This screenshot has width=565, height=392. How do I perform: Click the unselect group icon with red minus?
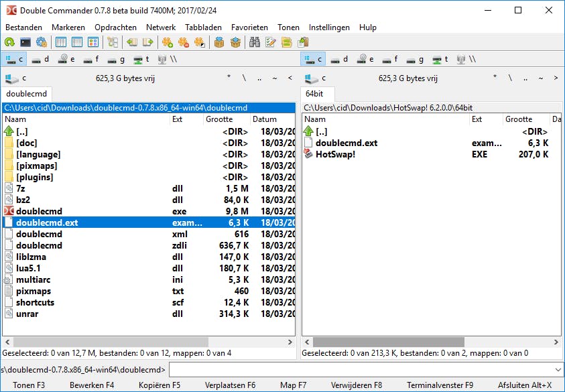[x=183, y=42]
